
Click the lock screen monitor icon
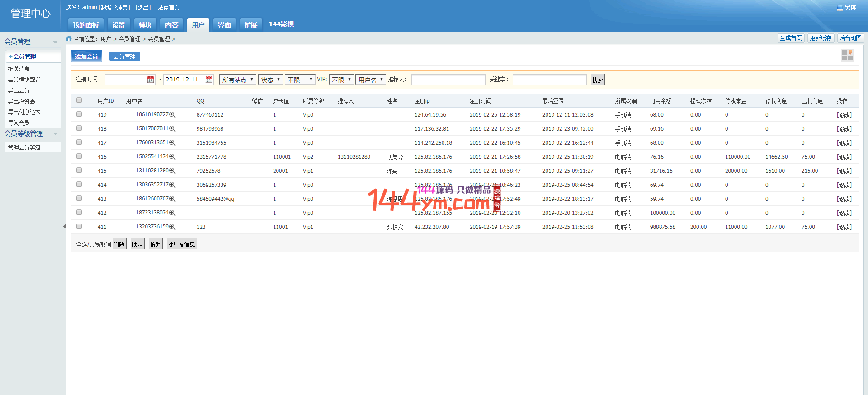[x=840, y=8]
